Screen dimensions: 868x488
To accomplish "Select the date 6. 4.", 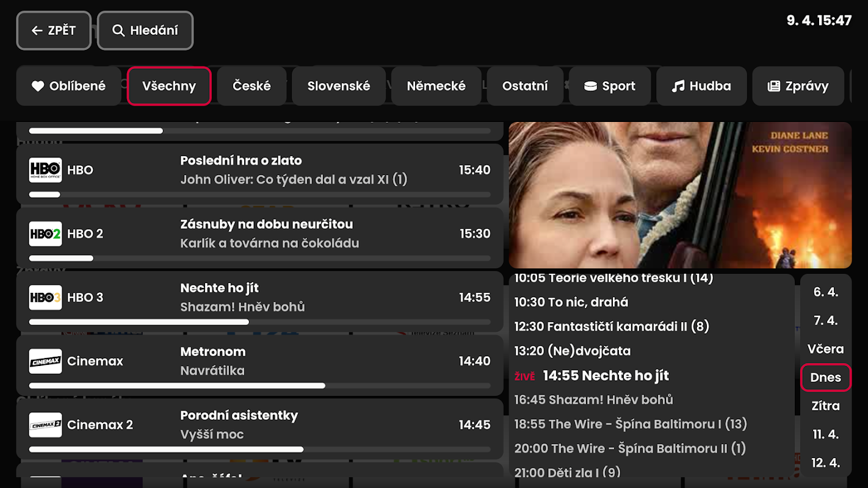I will (825, 292).
